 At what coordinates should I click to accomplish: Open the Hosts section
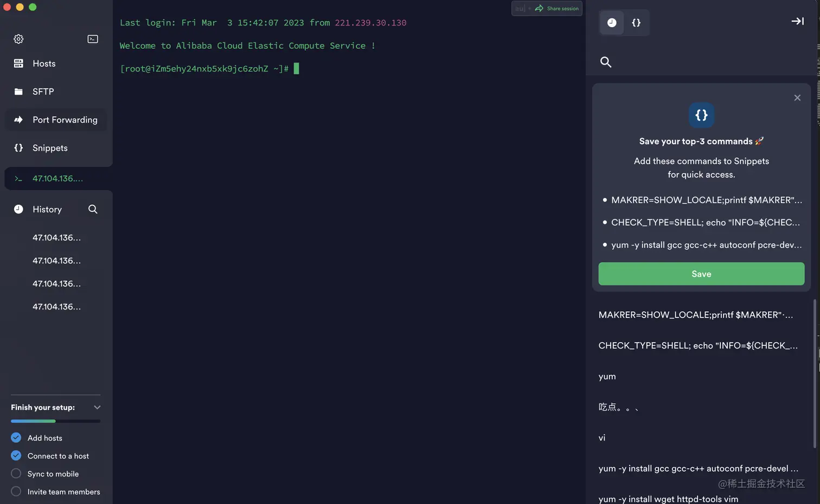click(44, 63)
